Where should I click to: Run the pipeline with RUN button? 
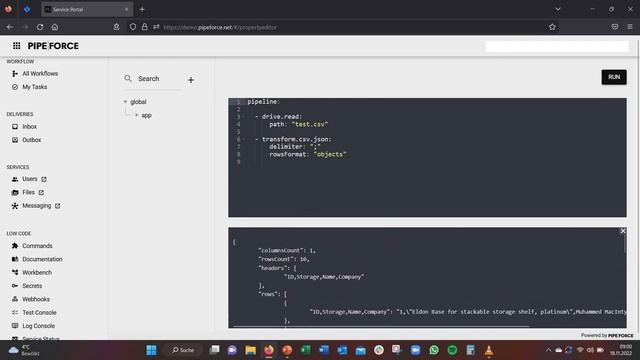click(614, 77)
